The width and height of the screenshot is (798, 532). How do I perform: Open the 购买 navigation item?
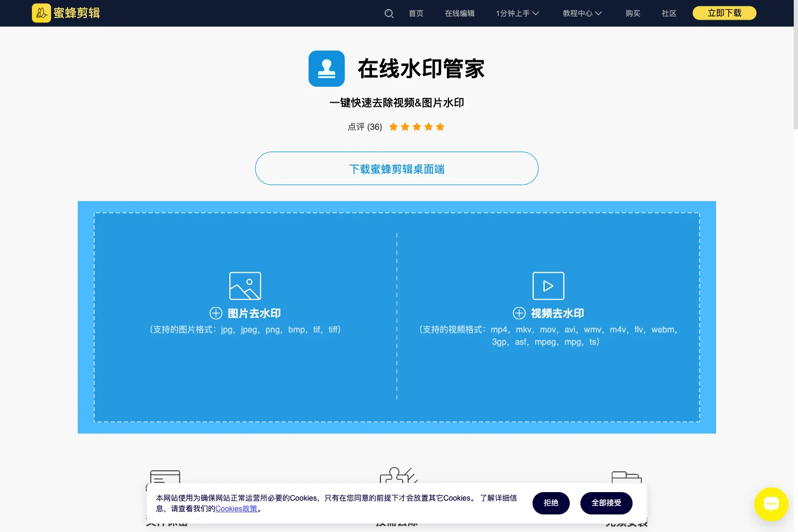633,13
